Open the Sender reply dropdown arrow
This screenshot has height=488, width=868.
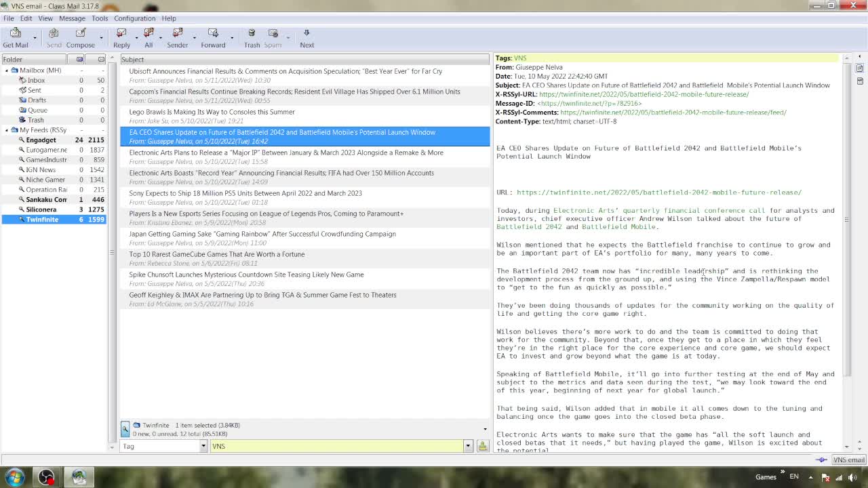point(194,38)
